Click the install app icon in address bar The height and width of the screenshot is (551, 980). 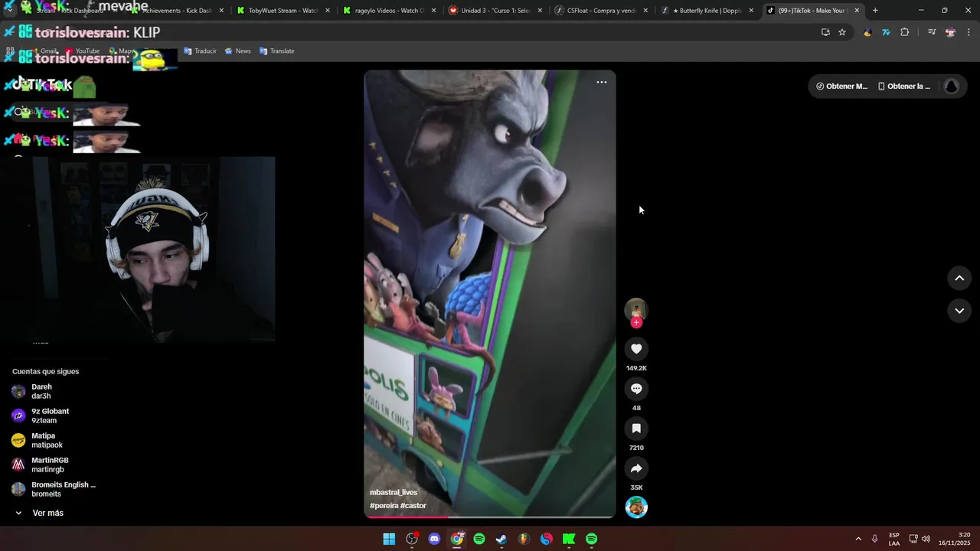825,32
